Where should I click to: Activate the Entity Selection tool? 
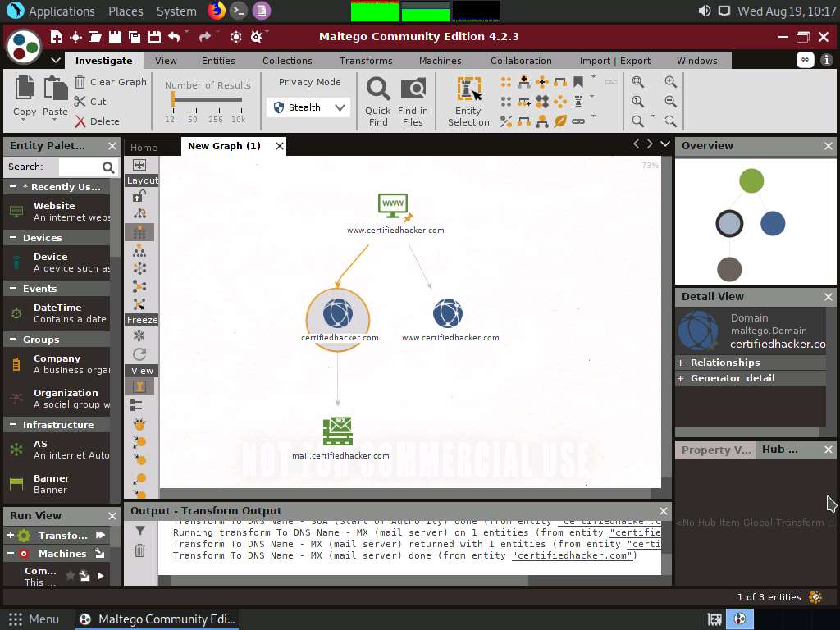(x=468, y=101)
